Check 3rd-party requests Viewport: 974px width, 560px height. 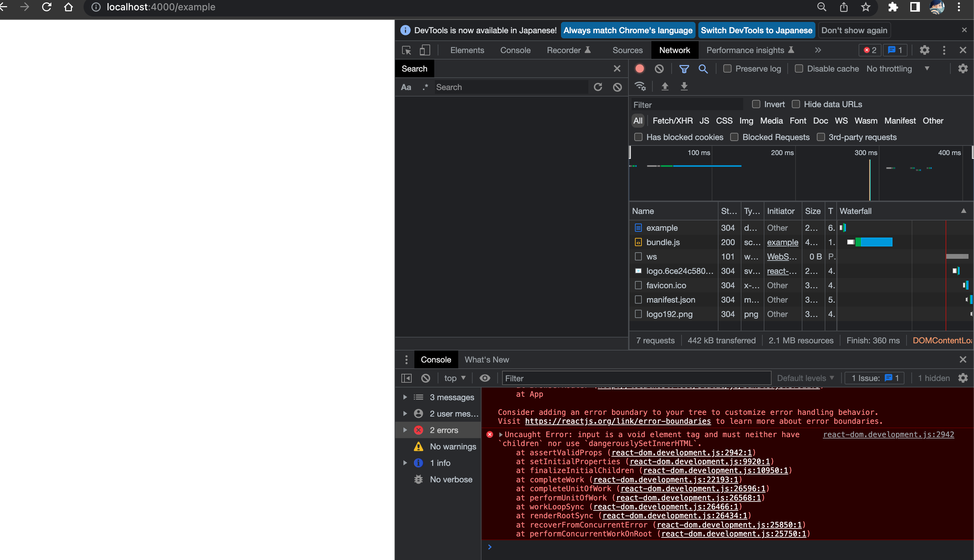821,137
